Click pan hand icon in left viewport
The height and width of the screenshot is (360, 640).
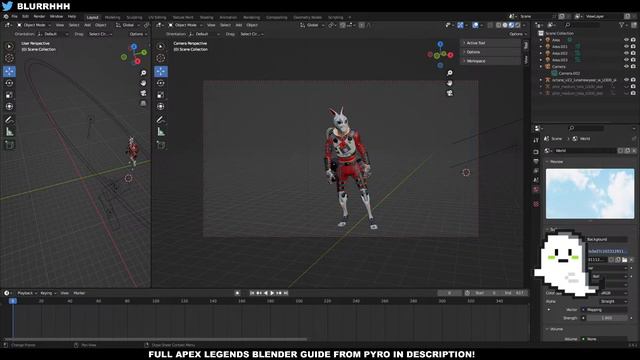(143, 83)
